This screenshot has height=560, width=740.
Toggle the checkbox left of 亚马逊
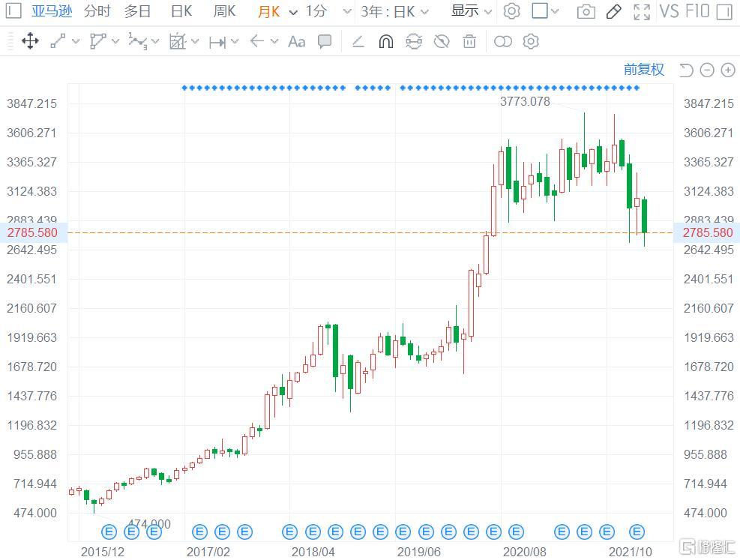(13, 10)
